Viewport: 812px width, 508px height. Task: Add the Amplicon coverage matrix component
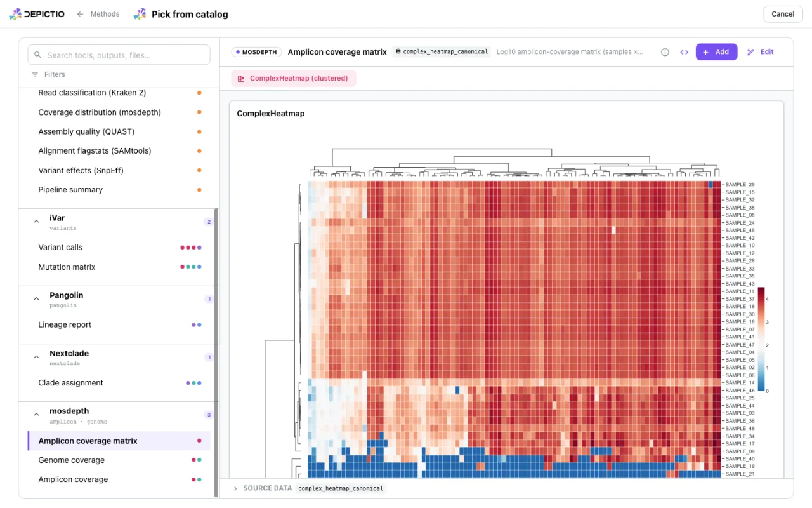point(716,52)
